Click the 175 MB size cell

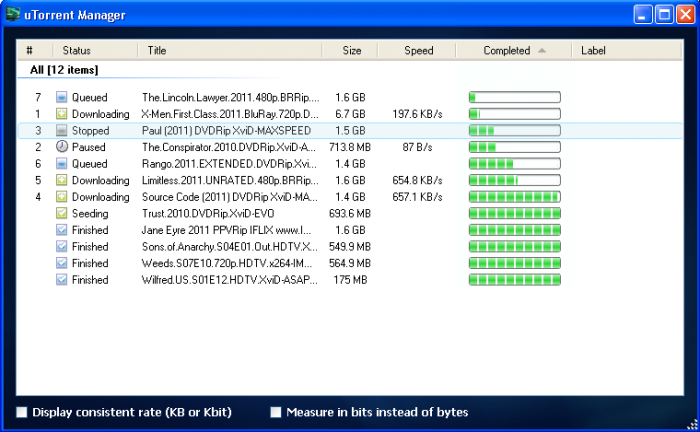tap(350, 280)
